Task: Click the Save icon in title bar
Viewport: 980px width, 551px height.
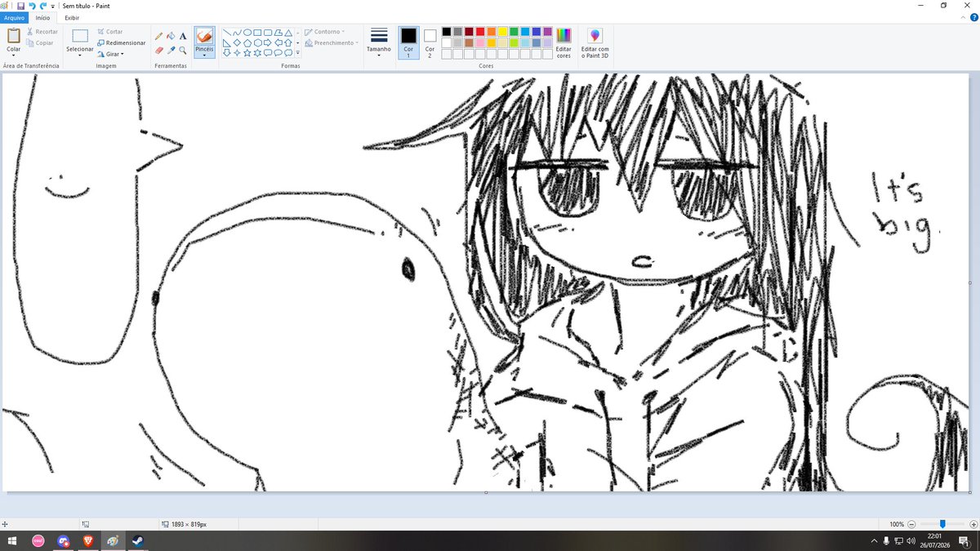Action: [x=20, y=6]
